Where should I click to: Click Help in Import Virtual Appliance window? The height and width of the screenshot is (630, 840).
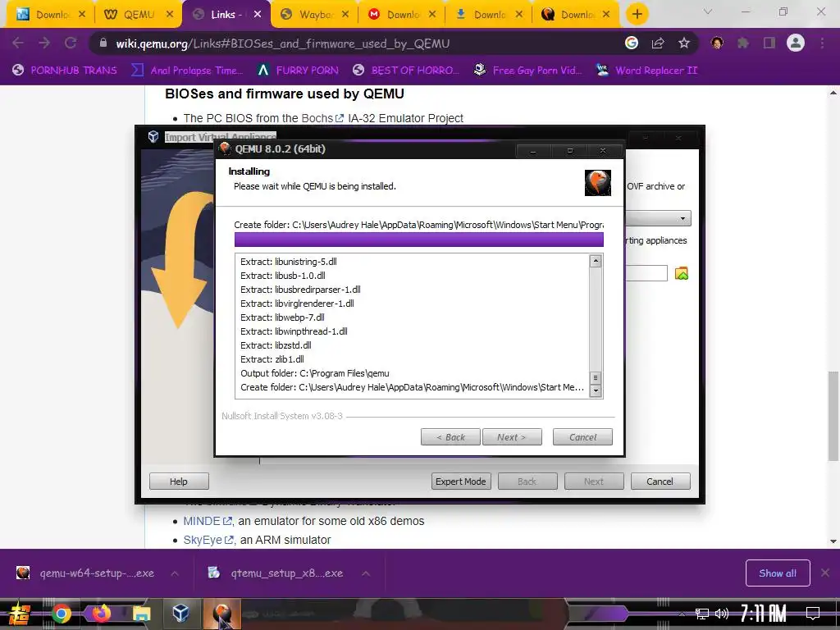(x=178, y=481)
